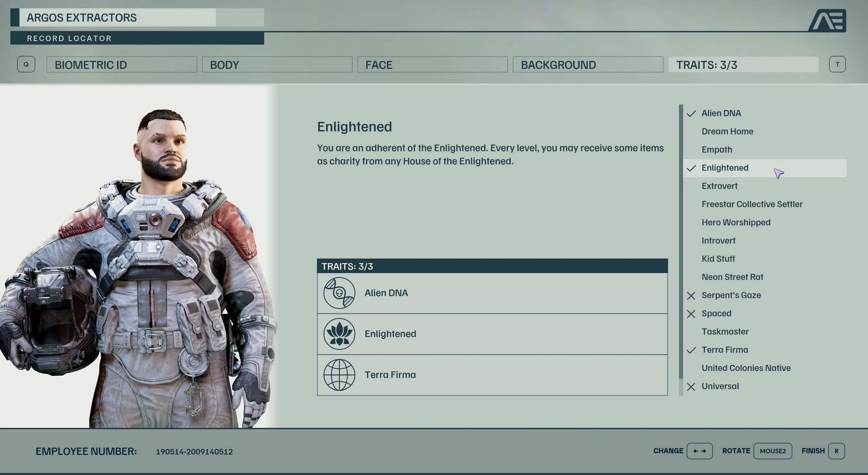Click the MOUSE2 Rotate button
This screenshot has width=868, height=475.
[772, 451]
